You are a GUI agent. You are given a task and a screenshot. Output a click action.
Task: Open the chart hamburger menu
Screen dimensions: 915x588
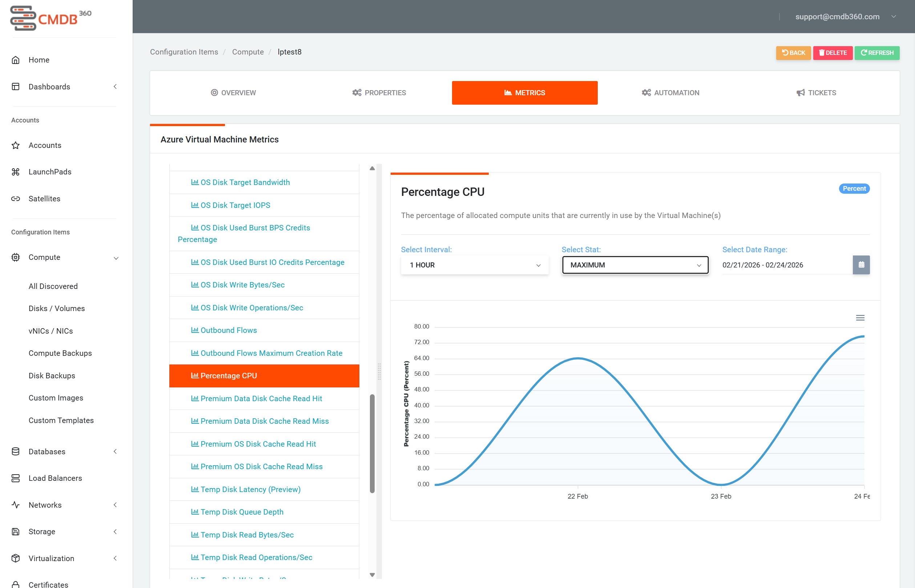click(x=860, y=318)
